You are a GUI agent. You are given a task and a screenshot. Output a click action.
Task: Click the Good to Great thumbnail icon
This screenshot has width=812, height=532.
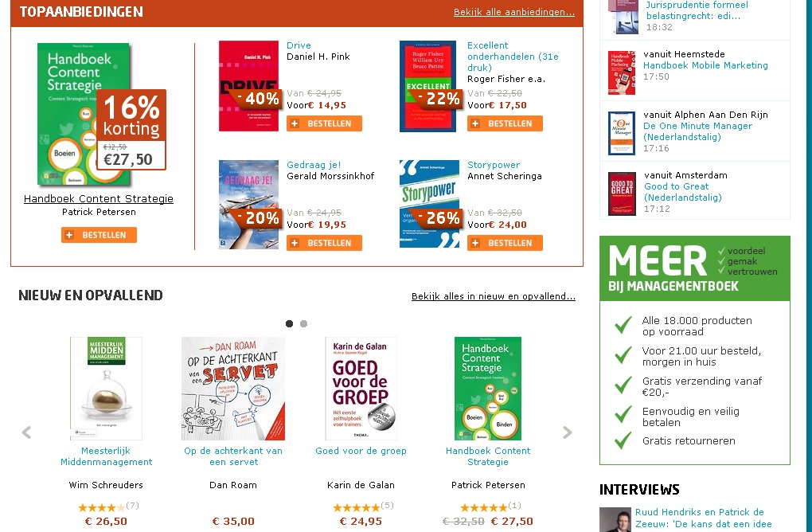[x=622, y=194]
